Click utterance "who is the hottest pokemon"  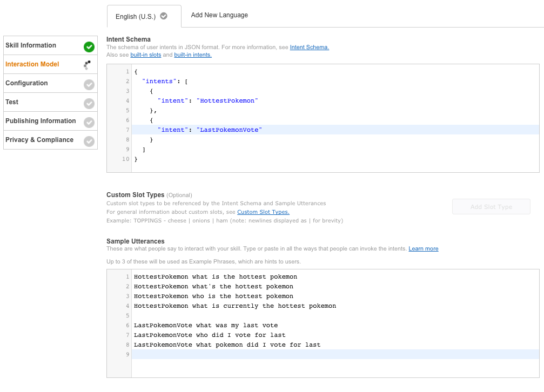[x=243, y=296]
